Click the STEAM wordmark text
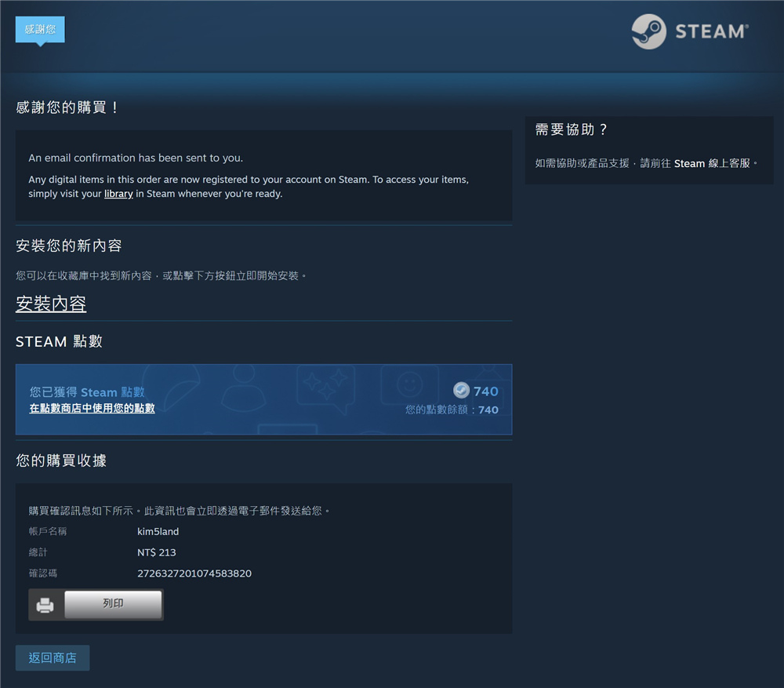 [x=712, y=31]
